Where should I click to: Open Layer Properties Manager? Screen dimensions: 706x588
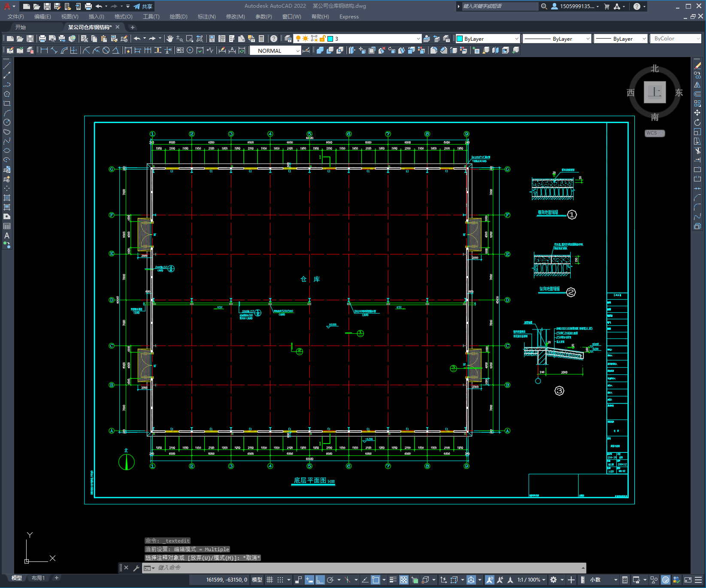click(x=288, y=39)
